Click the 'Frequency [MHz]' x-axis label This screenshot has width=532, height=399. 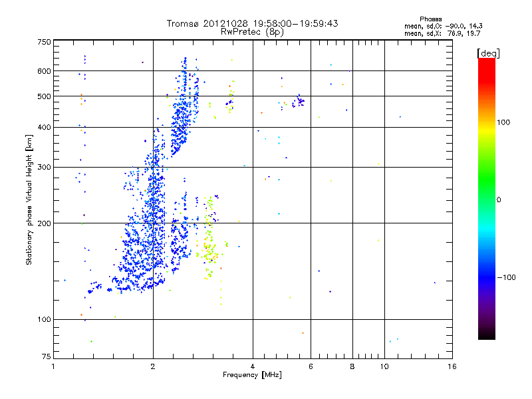pos(252,375)
